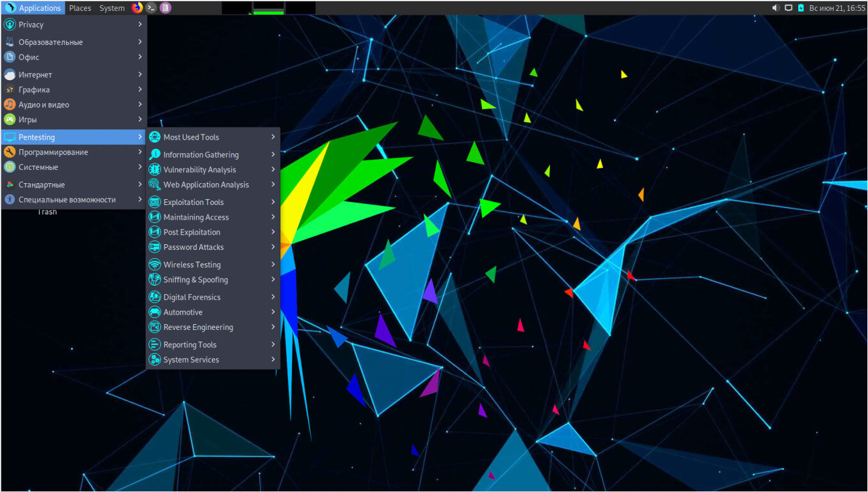Click the date and time clock
Image resolution: width=868 pixels, height=492 pixels.
coord(837,8)
